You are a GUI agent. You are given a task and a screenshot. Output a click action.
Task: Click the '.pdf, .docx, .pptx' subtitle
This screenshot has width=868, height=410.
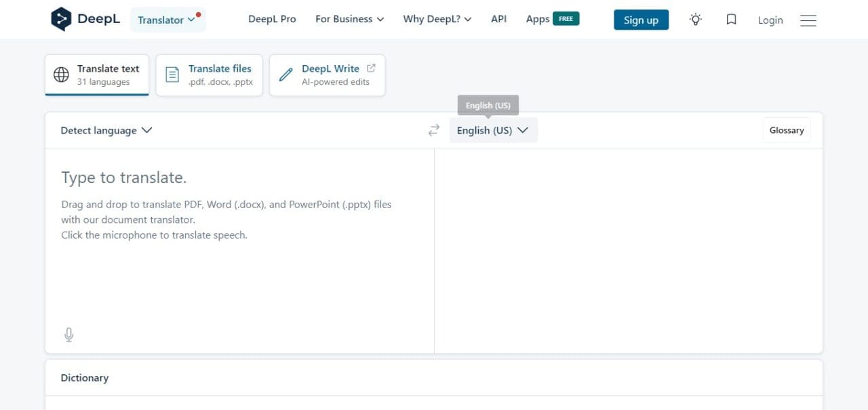tap(220, 82)
